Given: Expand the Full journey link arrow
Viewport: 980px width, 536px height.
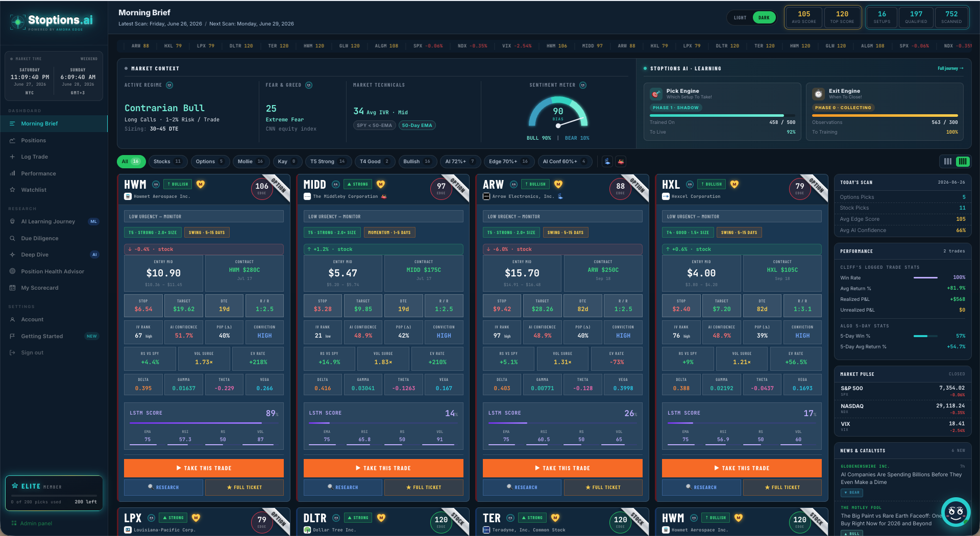Looking at the screenshot, I should (950, 68).
